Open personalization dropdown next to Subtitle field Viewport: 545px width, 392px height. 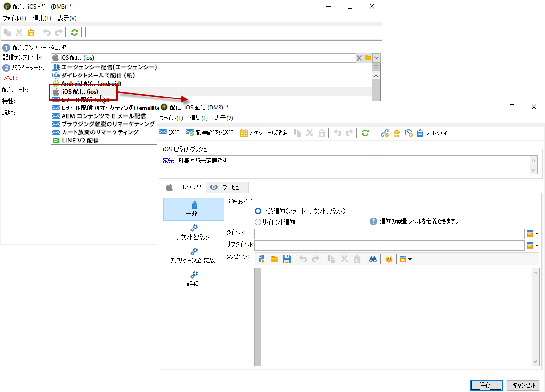(x=533, y=246)
